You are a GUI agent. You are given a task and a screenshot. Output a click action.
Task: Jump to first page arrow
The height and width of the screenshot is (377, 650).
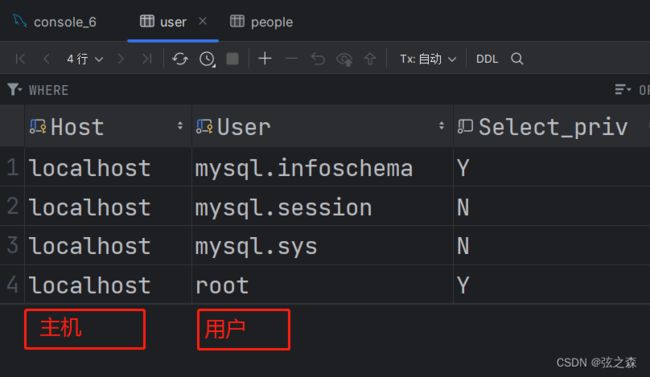20,59
